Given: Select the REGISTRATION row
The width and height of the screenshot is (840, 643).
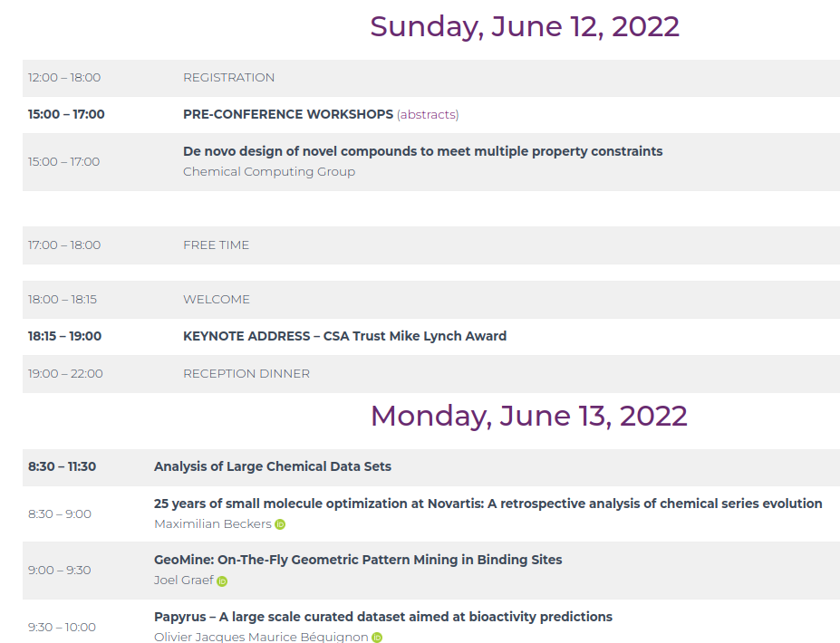Looking at the screenshot, I should point(431,78).
